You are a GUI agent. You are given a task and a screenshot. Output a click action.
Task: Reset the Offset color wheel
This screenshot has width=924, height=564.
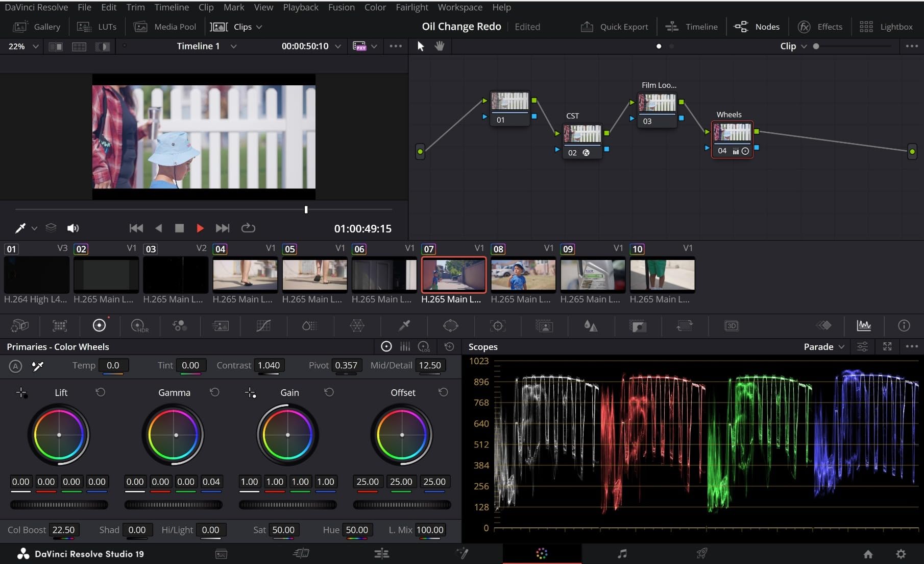[x=443, y=392]
